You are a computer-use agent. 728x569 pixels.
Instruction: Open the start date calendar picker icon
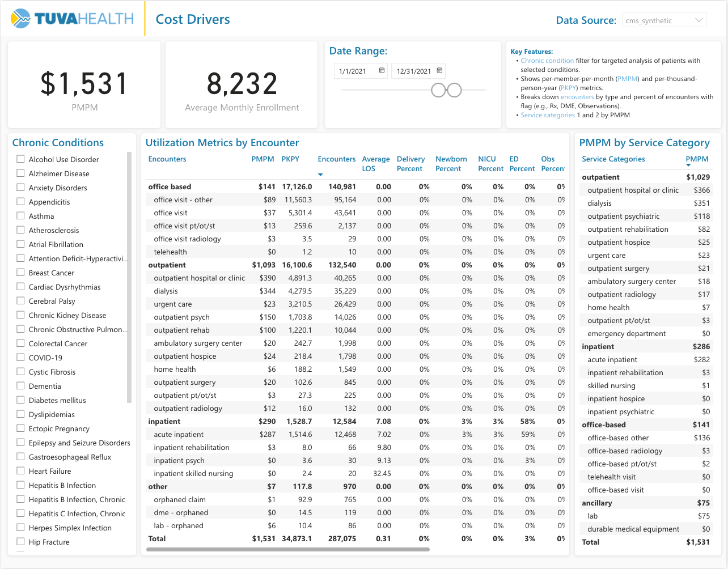[382, 71]
